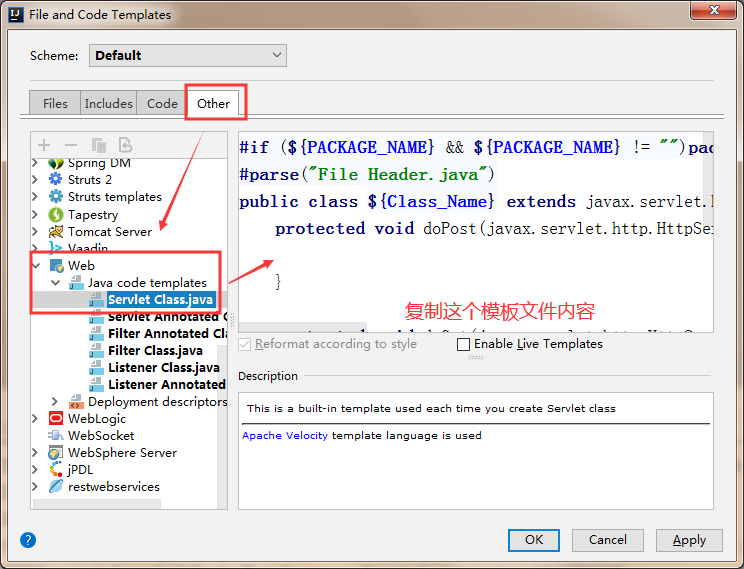Expand the Tomcat Server node
Image resolution: width=744 pixels, height=569 pixels.
click(x=35, y=232)
